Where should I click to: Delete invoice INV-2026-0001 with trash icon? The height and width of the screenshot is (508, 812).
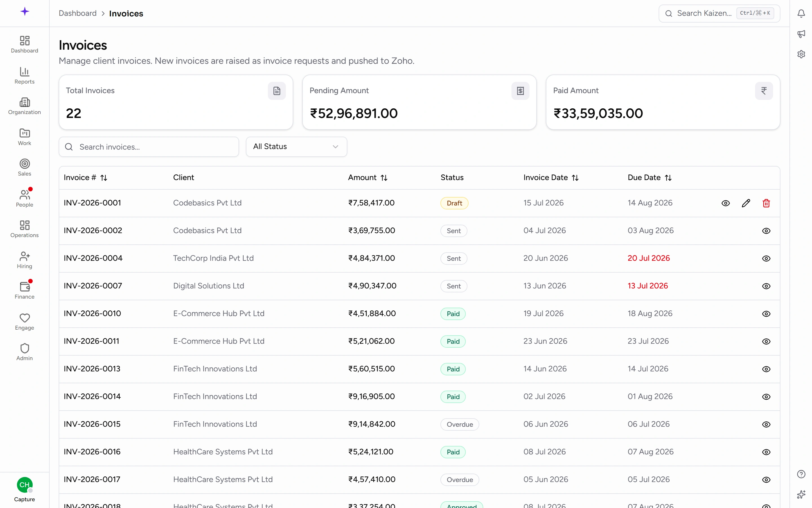click(766, 203)
